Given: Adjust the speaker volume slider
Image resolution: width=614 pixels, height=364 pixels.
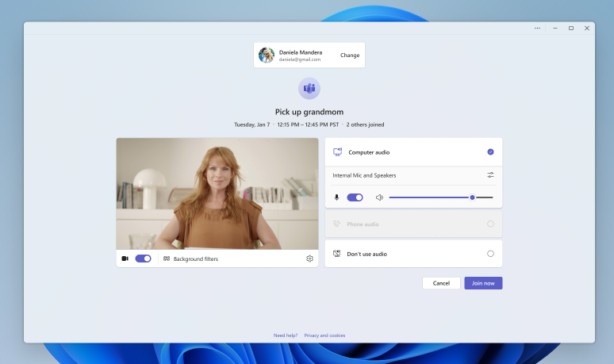Looking at the screenshot, I should click(441, 197).
